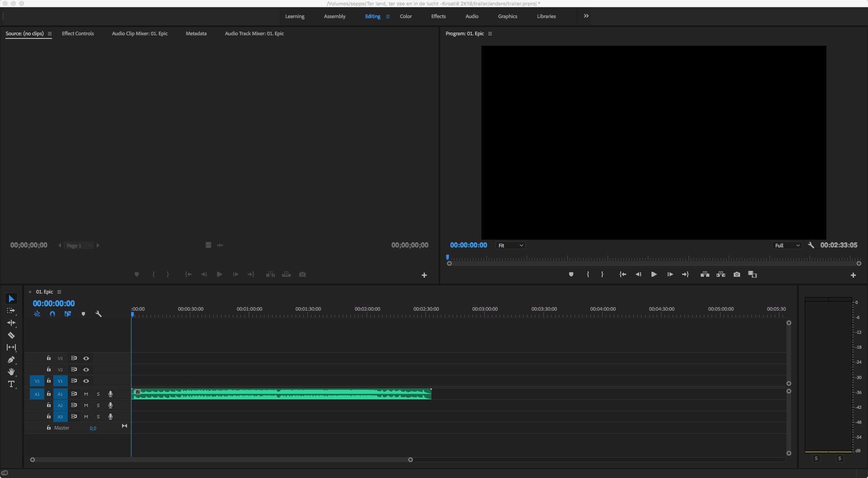Switch to Learning workspace
This screenshot has height=478, width=868.
(295, 16)
